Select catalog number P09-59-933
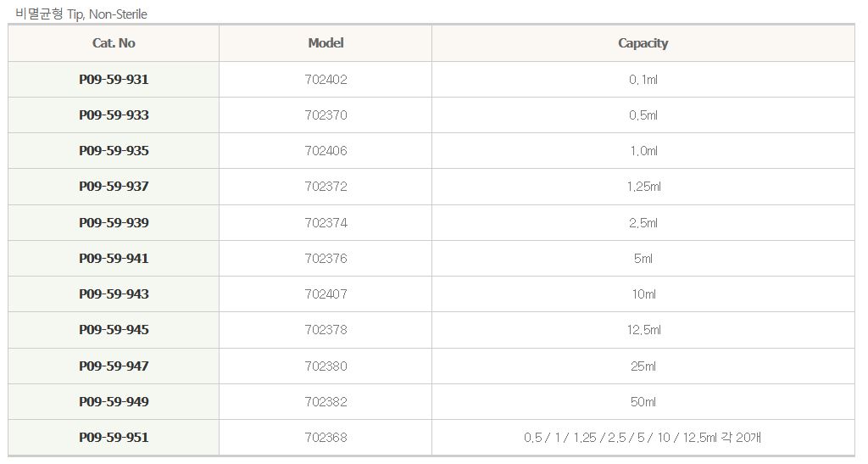The width and height of the screenshot is (868, 464). [x=114, y=115]
